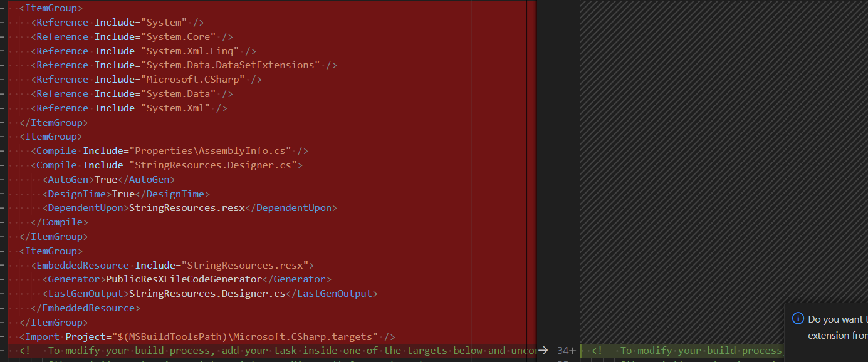Click the Import Project Microsoft.CSharp.targets line
The image size is (868, 362).
point(207,337)
